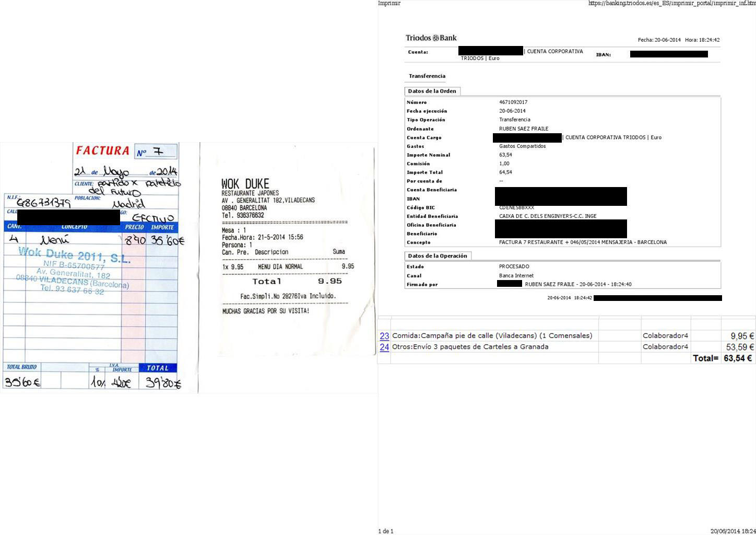Click the handwritten 'Madrid' in the Población field
The width and height of the screenshot is (756, 535).
(x=128, y=203)
